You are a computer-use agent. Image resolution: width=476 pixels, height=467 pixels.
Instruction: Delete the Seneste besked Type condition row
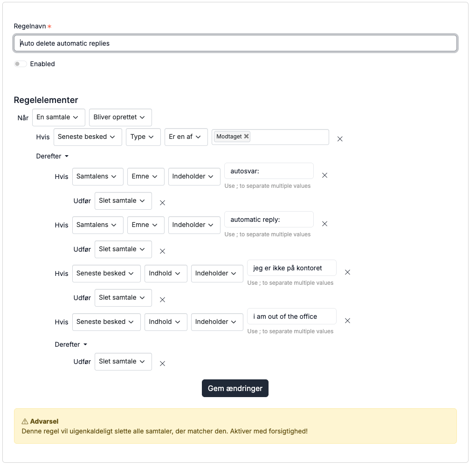pos(340,139)
